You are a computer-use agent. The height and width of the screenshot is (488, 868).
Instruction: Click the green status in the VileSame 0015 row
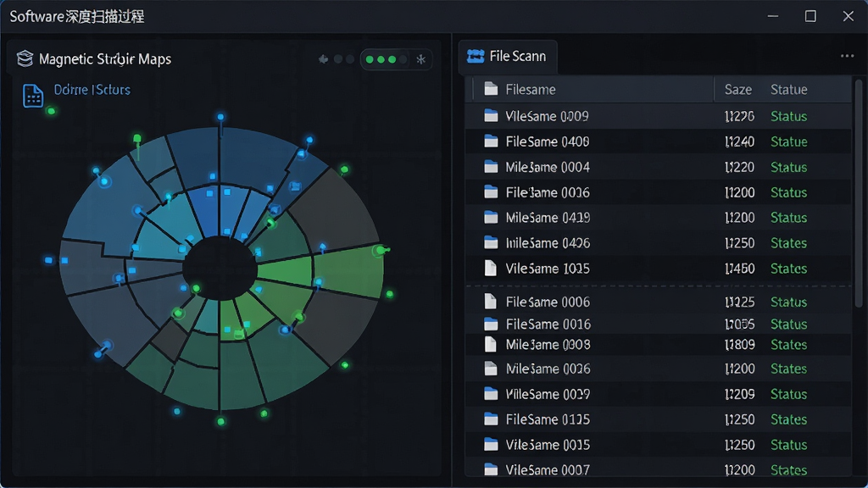pyautogui.click(x=789, y=445)
